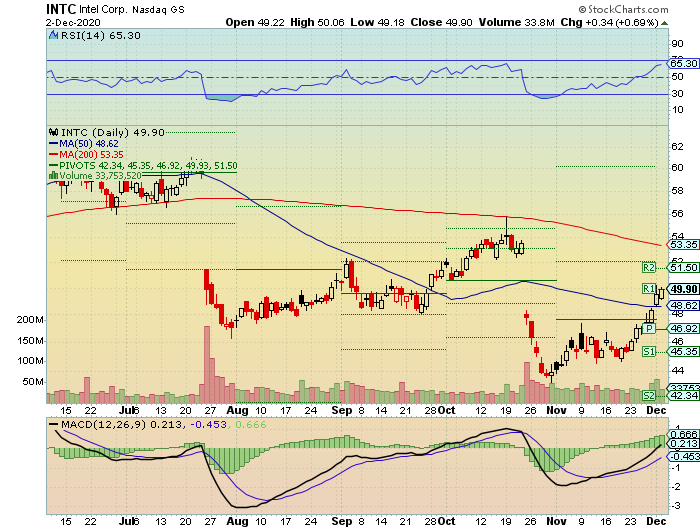Click the Low 49.18 value
Screen dimensions: 700x530
tap(377, 22)
